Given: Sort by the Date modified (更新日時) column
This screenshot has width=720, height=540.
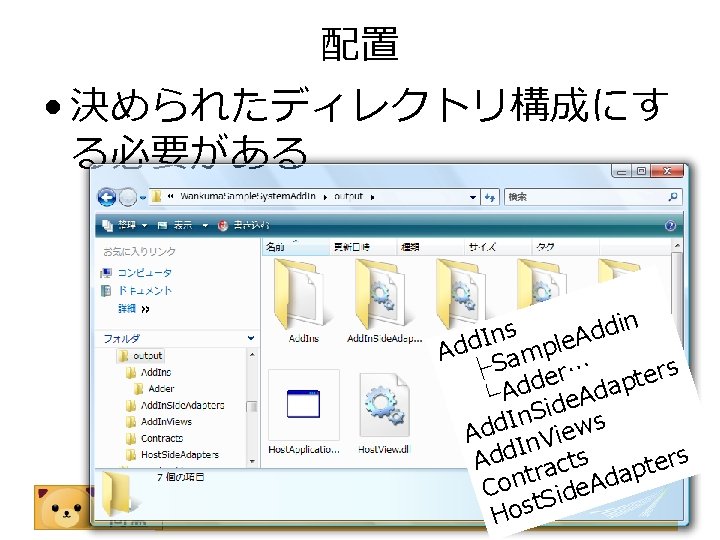Looking at the screenshot, I should [363, 247].
